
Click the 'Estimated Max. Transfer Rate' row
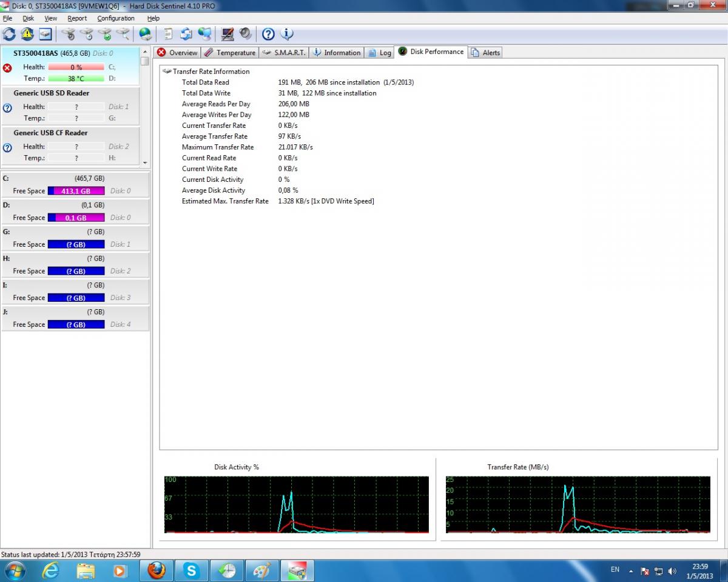pyautogui.click(x=278, y=201)
